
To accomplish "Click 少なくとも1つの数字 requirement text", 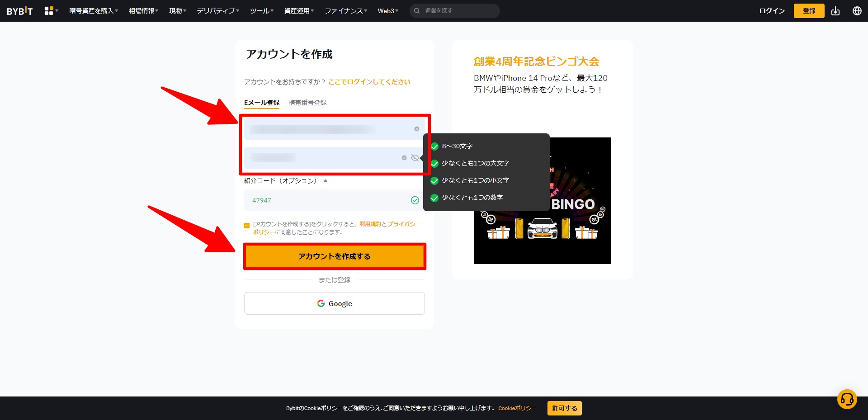I will coord(472,198).
